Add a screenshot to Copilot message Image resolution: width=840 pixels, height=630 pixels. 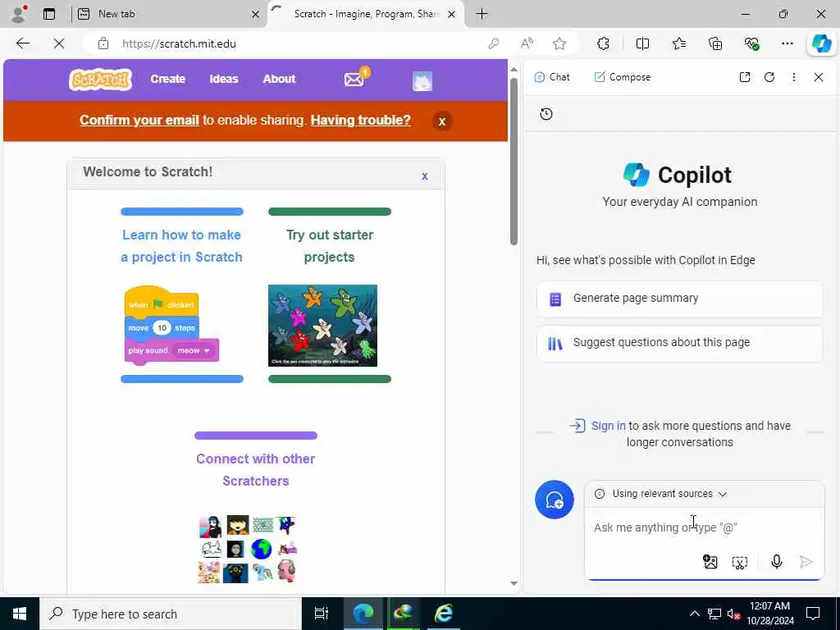740,562
